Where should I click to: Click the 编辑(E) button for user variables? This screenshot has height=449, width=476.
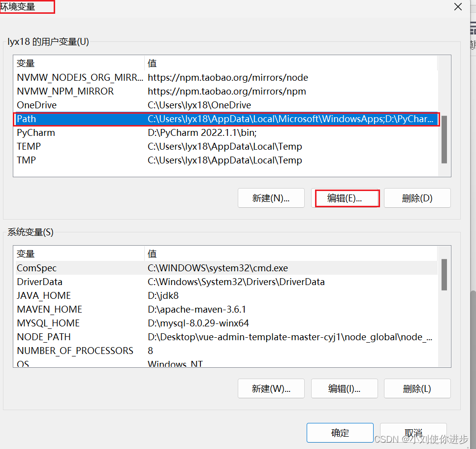pos(347,198)
